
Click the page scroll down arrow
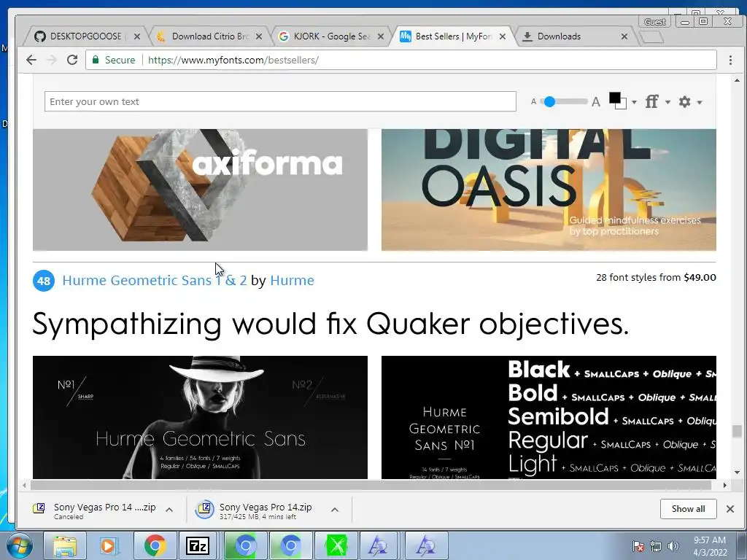pos(737,472)
